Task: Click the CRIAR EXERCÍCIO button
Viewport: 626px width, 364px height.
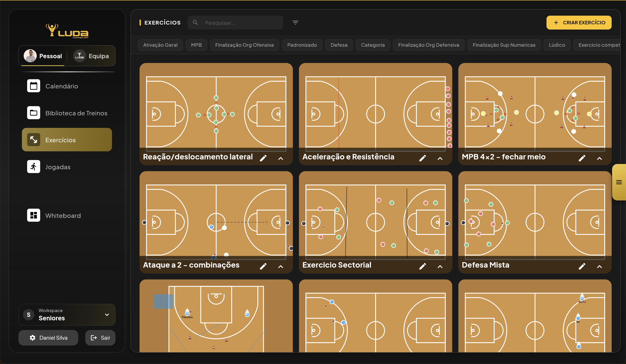Action: tap(579, 22)
